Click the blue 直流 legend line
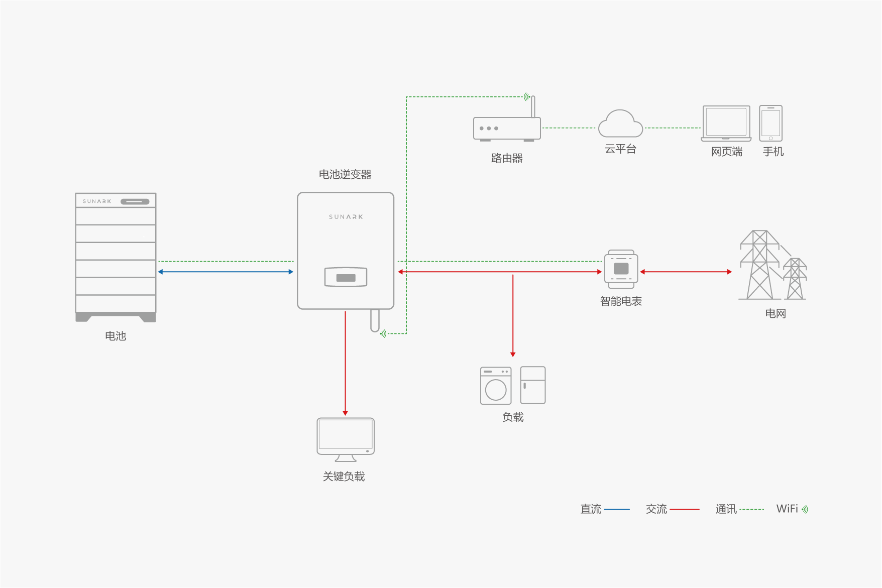Viewport: 882px width, 588px height. click(x=617, y=509)
